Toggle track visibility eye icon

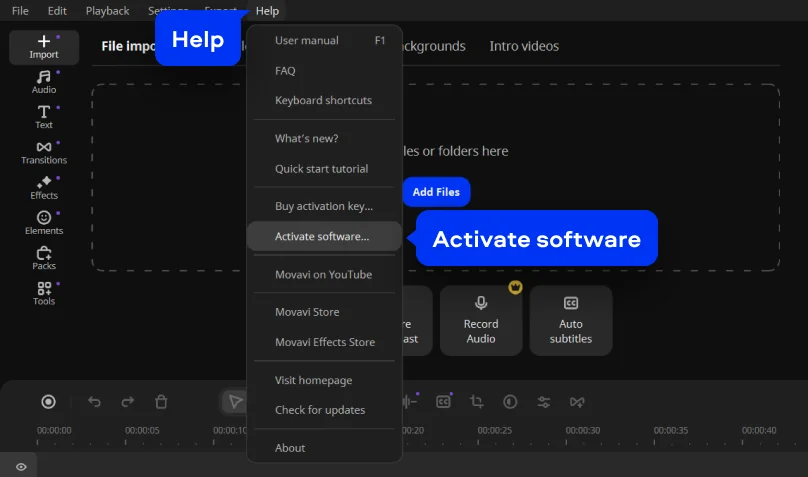click(x=21, y=466)
